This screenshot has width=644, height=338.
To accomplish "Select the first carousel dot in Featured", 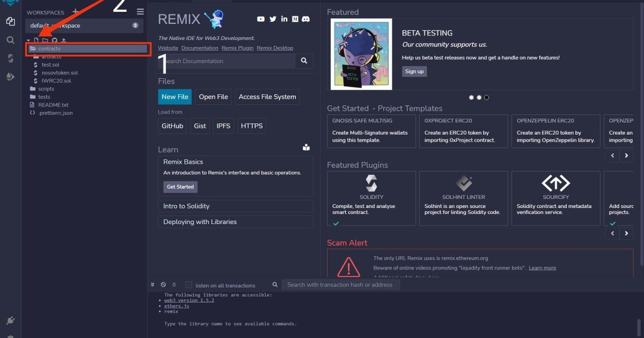I will [x=471, y=98].
